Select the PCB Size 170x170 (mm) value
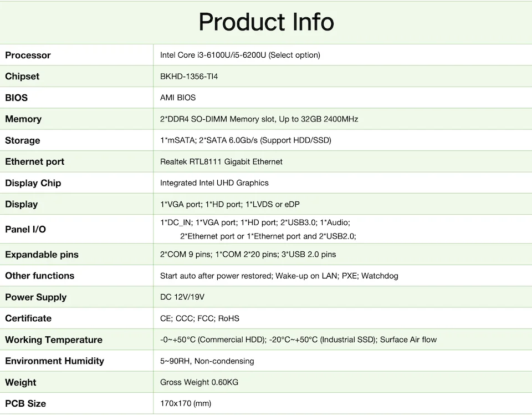Viewport: 532px width, 415px height. tap(186, 403)
